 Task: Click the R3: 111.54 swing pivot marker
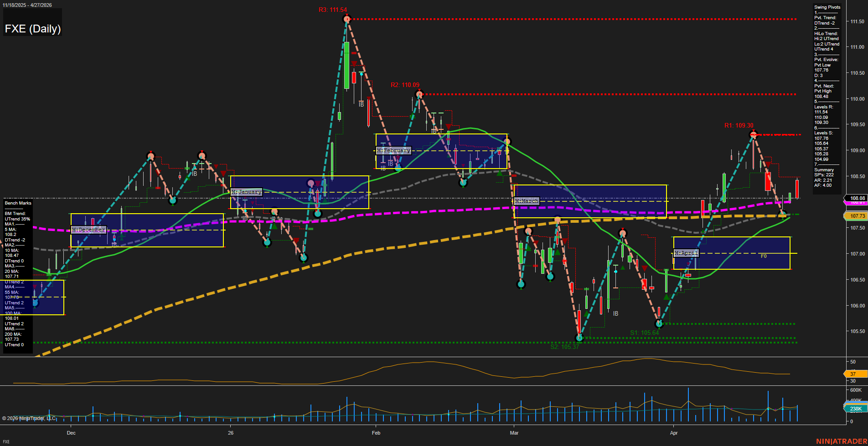pyautogui.click(x=347, y=19)
